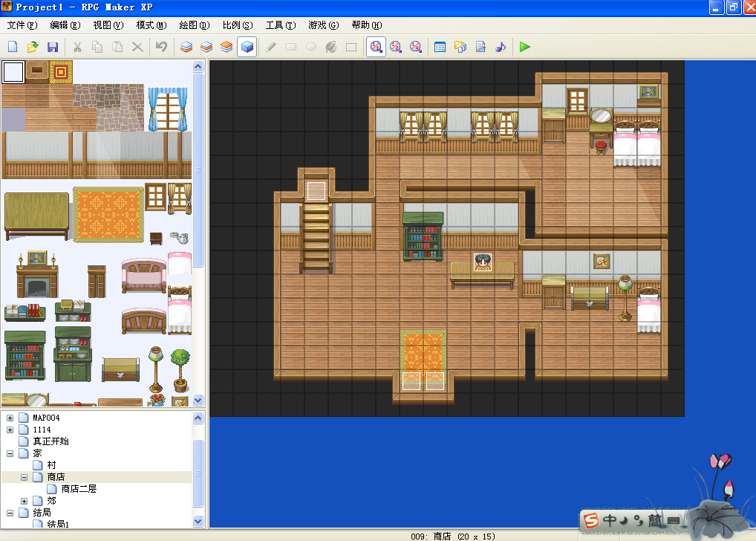Screen dimensions: 756x541
Task: Open the Script Editor icon
Action: point(480,47)
